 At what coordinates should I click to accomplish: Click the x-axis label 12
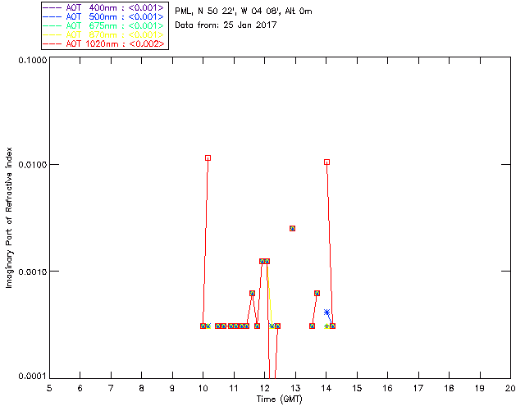[x=264, y=388]
